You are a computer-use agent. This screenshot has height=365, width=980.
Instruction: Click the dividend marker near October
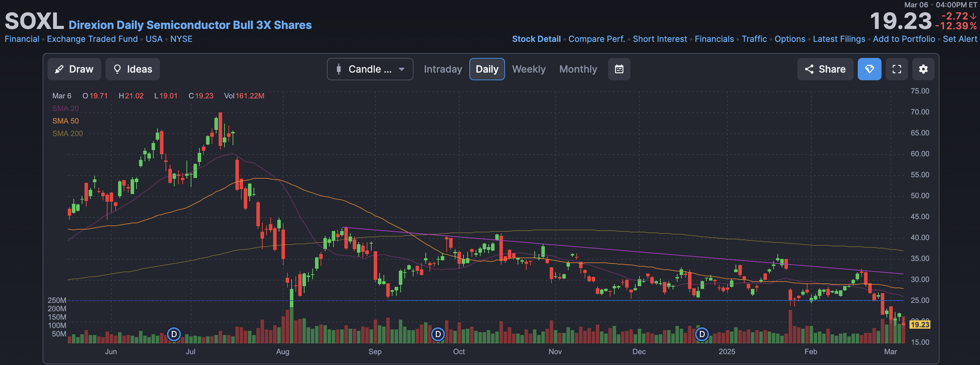[438, 334]
